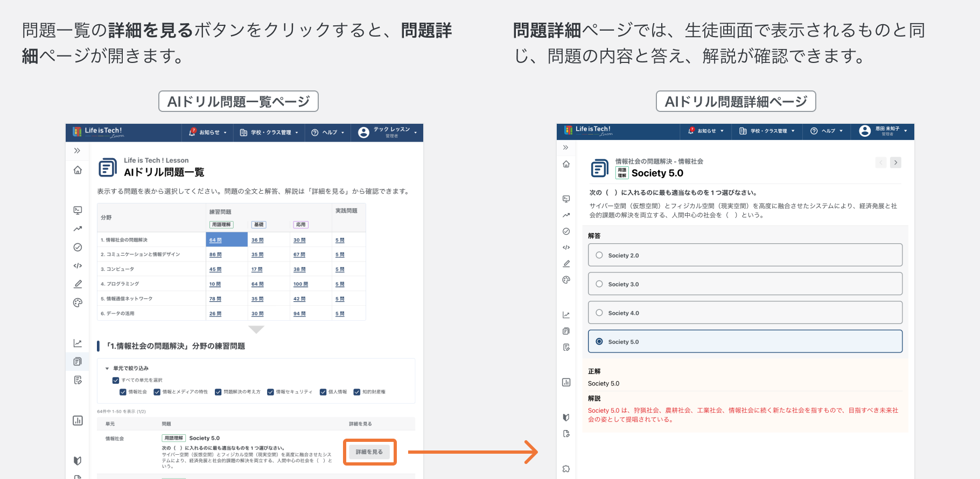This screenshot has width=980, height=479.
Task: Open code brackets icon in detail page sidebar
Action: [x=566, y=248]
